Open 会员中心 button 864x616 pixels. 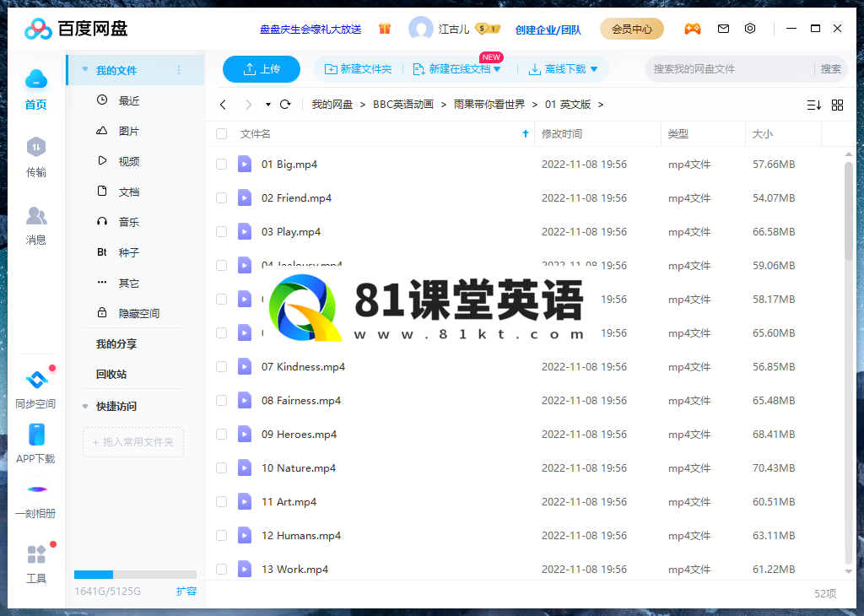(631, 29)
